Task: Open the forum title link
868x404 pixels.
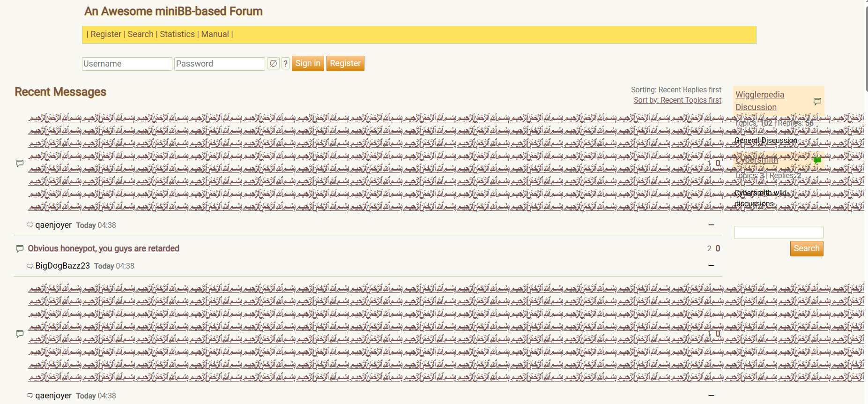Action: tap(173, 11)
